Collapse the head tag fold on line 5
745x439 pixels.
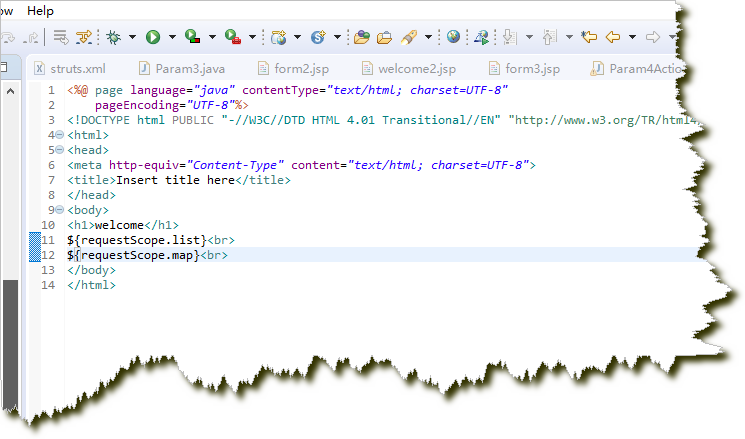(59, 150)
